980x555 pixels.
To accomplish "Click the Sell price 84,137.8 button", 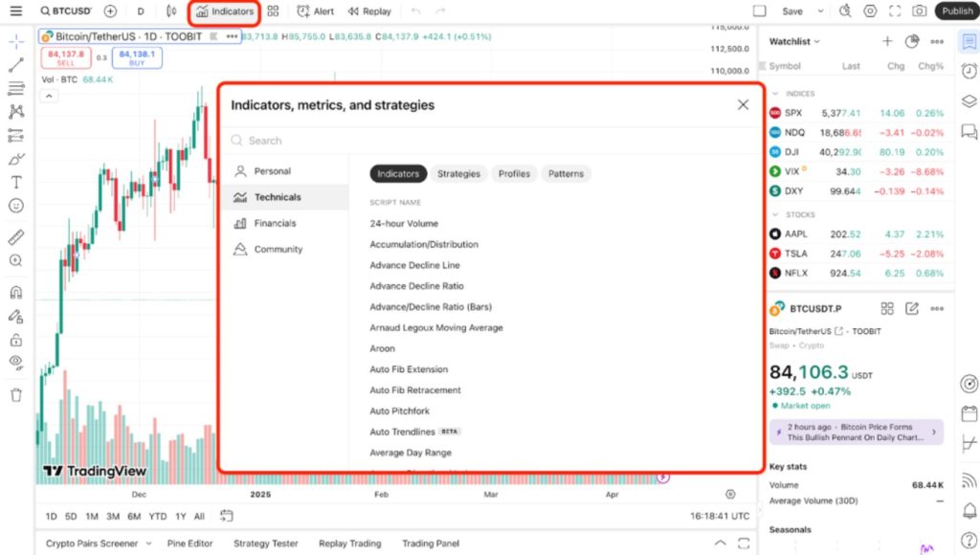I will pos(66,57).
